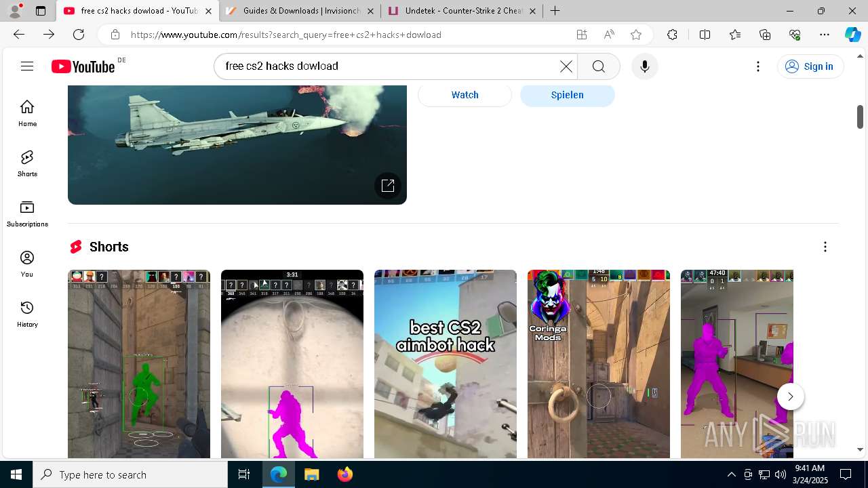Open the YouTube hamburger guide menu
This screenshot has width=868, height=488.
tap(27, 66)
